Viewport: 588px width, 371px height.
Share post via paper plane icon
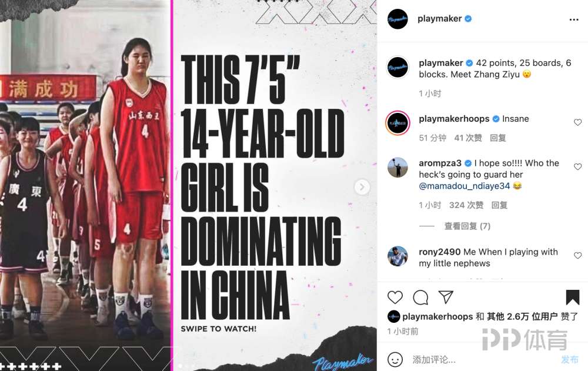[446, 297]
